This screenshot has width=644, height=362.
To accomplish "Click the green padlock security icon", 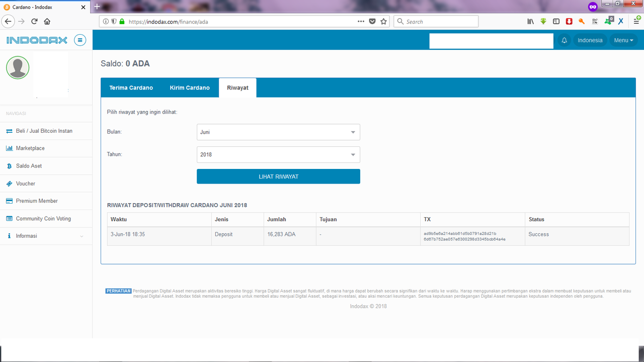I will coord(122,22).
